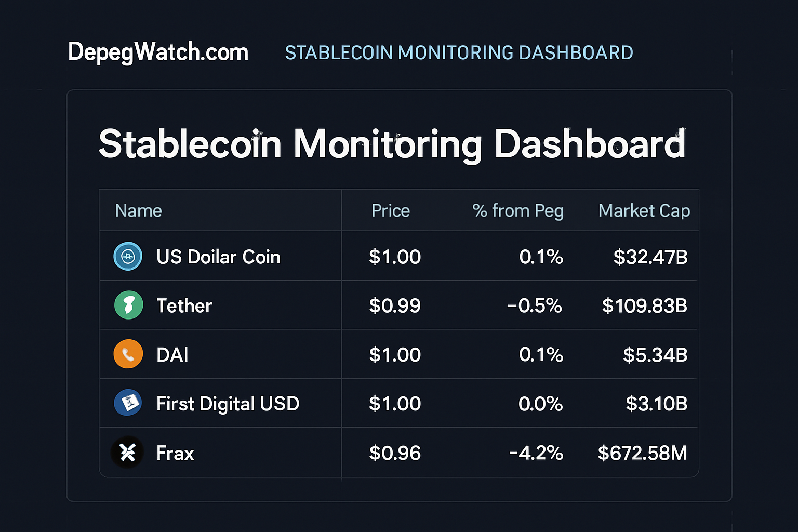Image resolution: width=798 pixels, height=532 pixels.
Task: Open the DAI token page via its icon
Action: pos(128,354)
